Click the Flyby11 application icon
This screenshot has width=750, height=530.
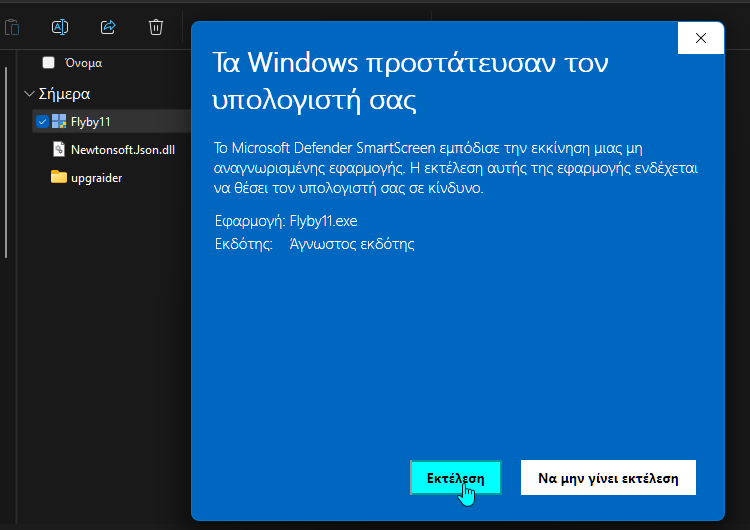click(59, 121)
